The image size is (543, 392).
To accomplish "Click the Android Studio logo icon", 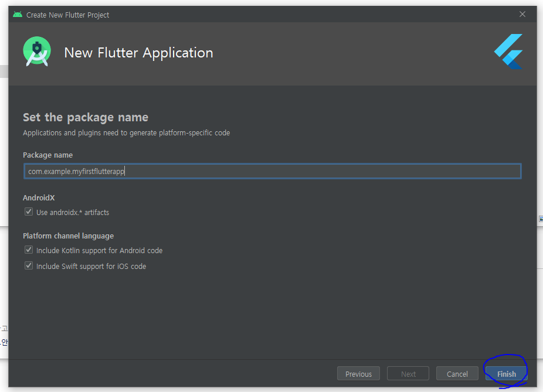I will click(x=37, y=51).
